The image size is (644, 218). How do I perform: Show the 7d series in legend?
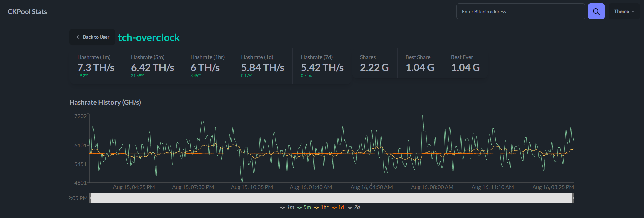(x=354, y=207)
